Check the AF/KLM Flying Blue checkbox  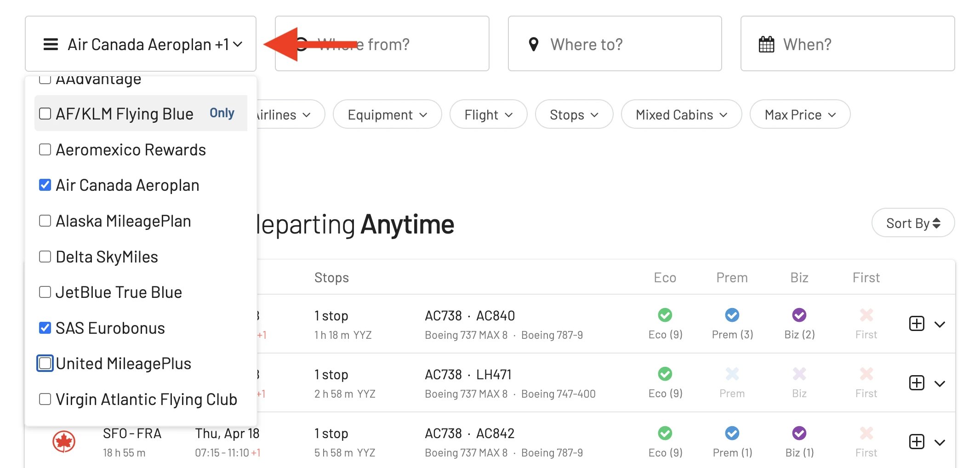pyautogui.click(x=45, y=114)
